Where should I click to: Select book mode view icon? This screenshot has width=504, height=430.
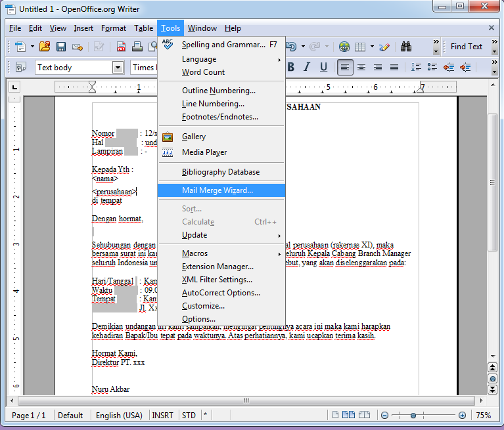364,415
